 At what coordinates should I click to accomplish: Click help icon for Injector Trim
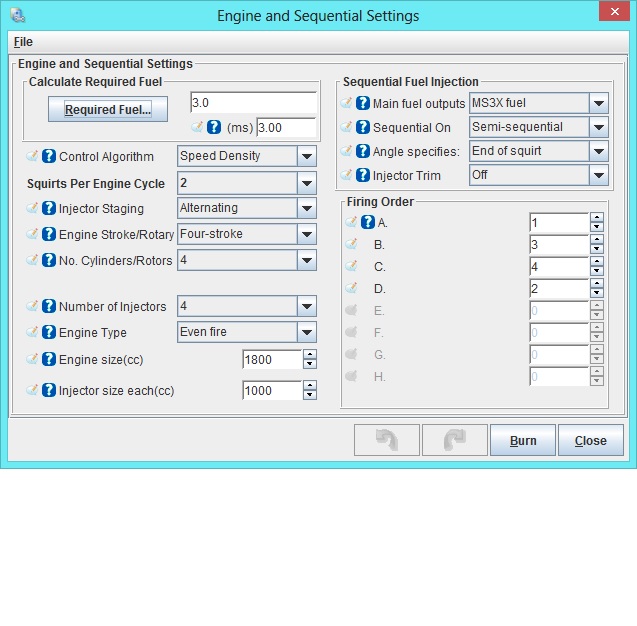click(x=363, y=175)
